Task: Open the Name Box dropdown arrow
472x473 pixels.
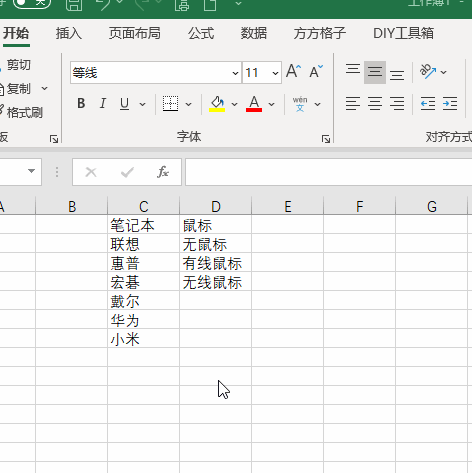Action: (32, 171)
